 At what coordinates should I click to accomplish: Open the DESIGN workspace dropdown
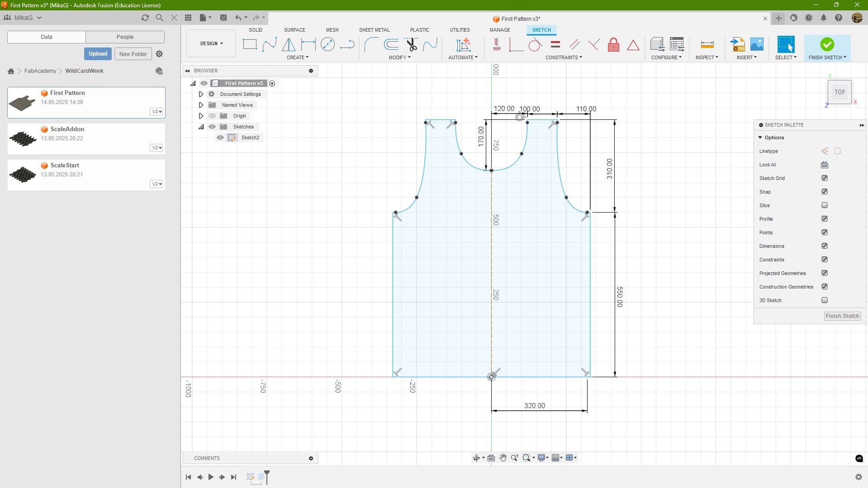click(x=211, y=43)
